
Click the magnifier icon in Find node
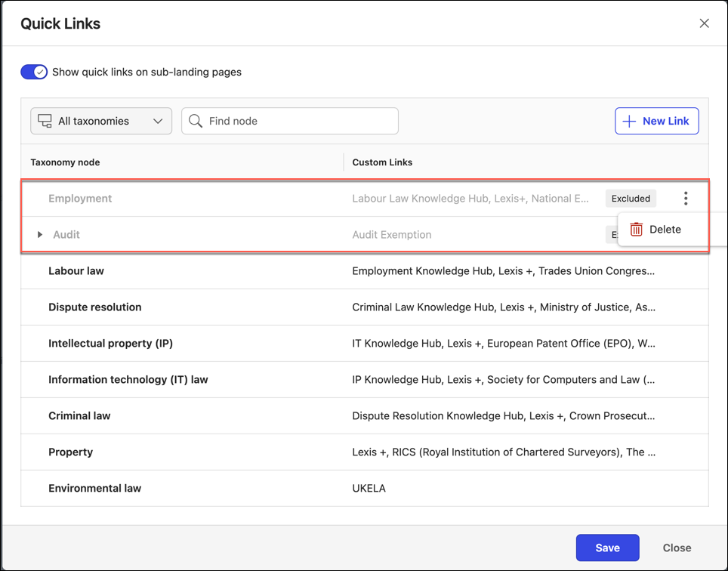tap(196, 121)
